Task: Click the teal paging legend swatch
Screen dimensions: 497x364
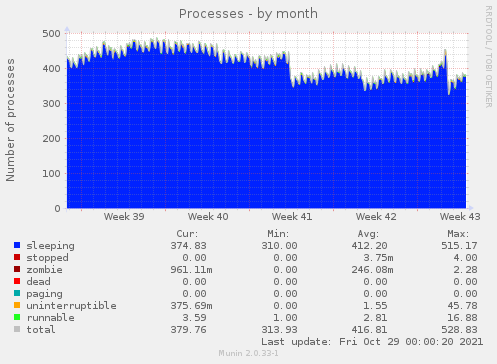Action: (17, 293)
